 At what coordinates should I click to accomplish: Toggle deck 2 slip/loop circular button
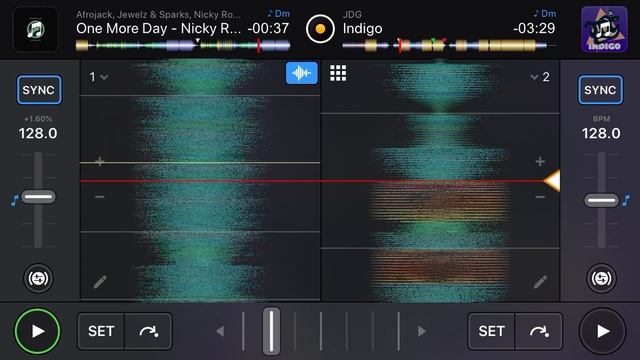click(x=601, y=278)
